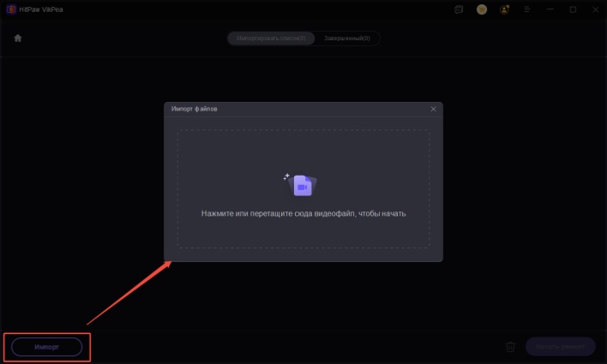The width and height of the screenshot is (607, 364).
Task: Click the start export button
Action: coord(560,346)
